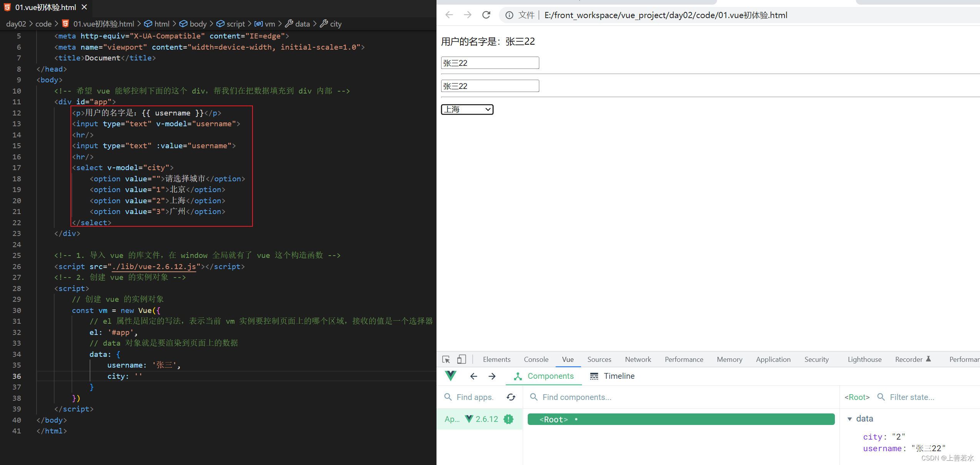Click the browser address bar URL
Viewport: 980px width, 465px height.
pos(666,15)
